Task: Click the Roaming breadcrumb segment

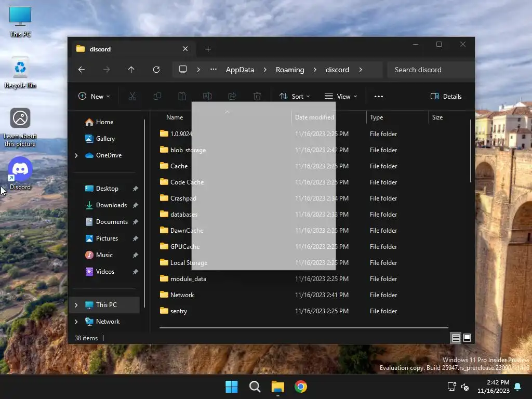Action: [x=290, y=70]
